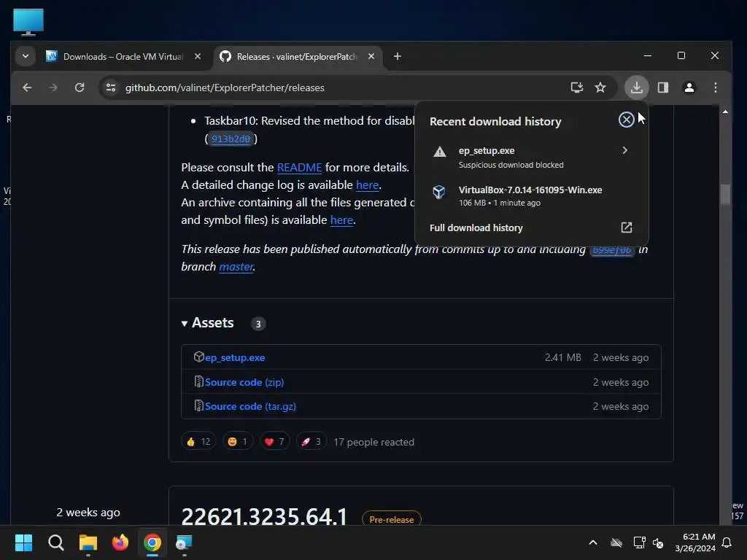The height and width of the screenshot is (560, 747).
Task: Open the master branch link
Action: click(236, 267)
